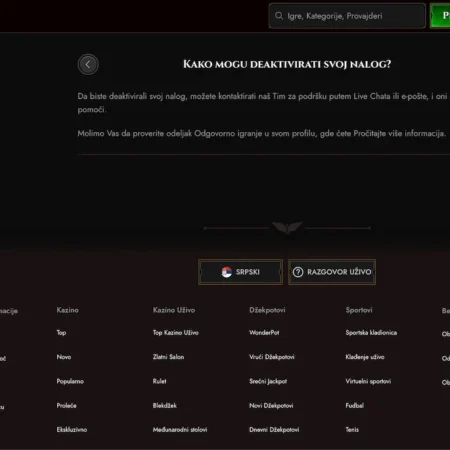Open the SRPSKI language selector
450x450 pixels.
click(240, 272)
